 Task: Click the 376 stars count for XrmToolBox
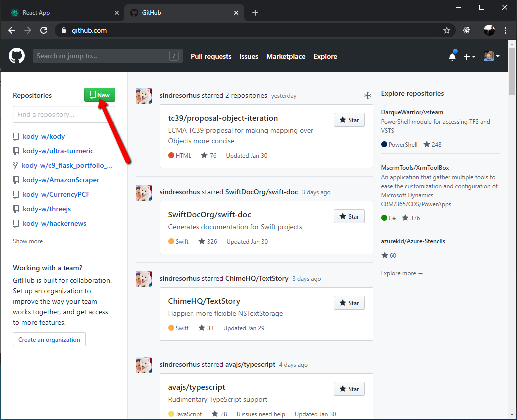coord(411,218)
